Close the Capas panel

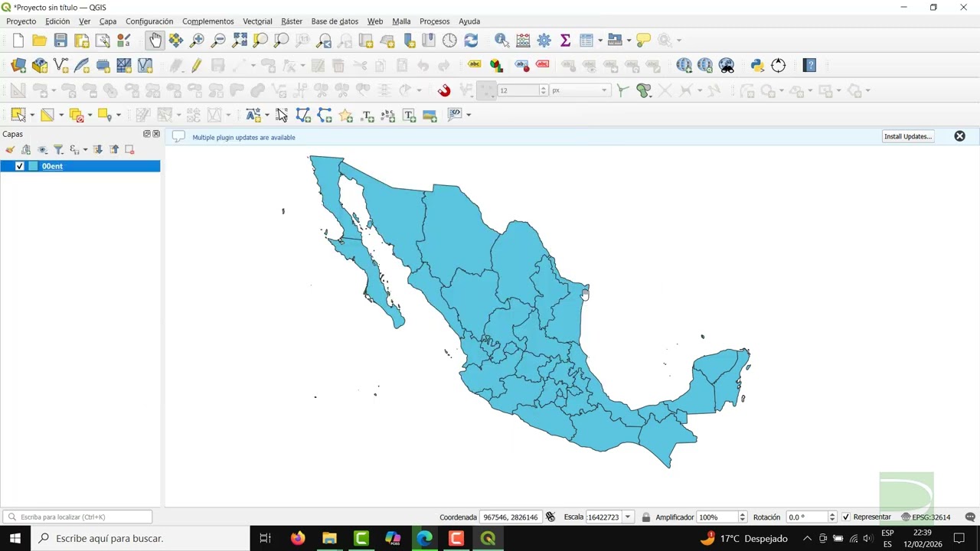[x=156, y=134]
